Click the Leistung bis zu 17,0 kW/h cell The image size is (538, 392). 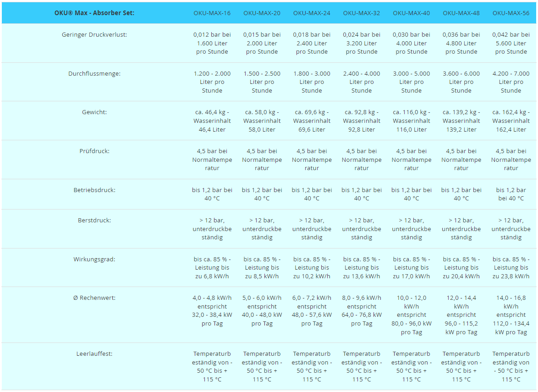pos(412,268)
